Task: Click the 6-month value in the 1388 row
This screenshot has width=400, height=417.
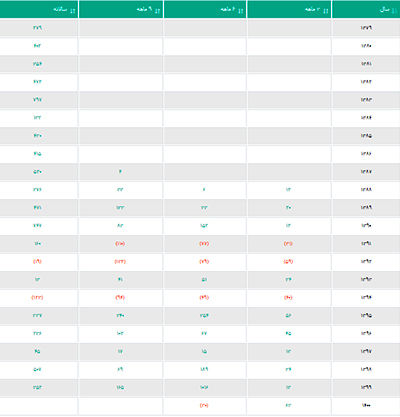Action: 204,190
